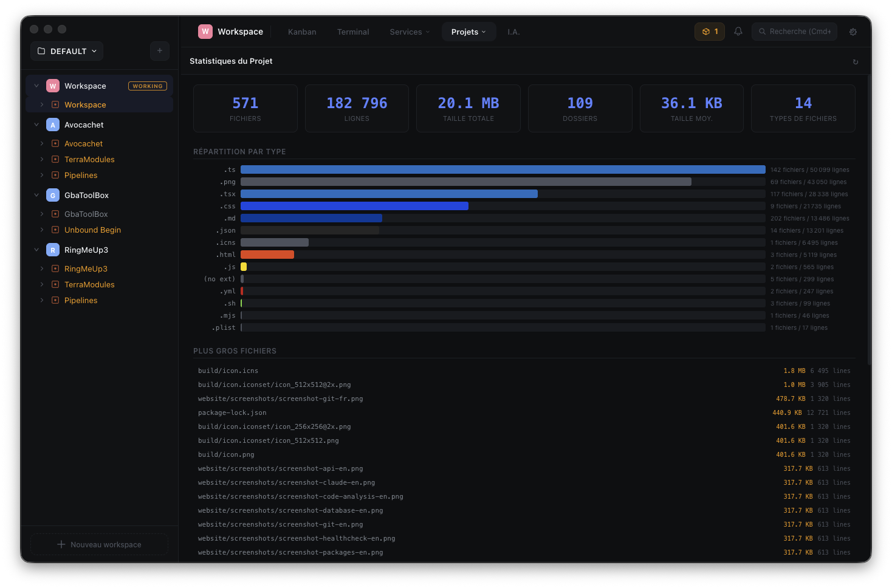Screen dimensions: 892x588
Task: Click the package badge showing 1
Action: pyautogui.click(x=709, y=32)
